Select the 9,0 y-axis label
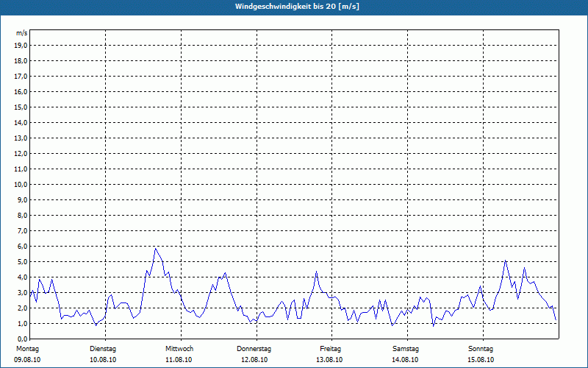Screen dimensions: 588x368 click(22, 199)
